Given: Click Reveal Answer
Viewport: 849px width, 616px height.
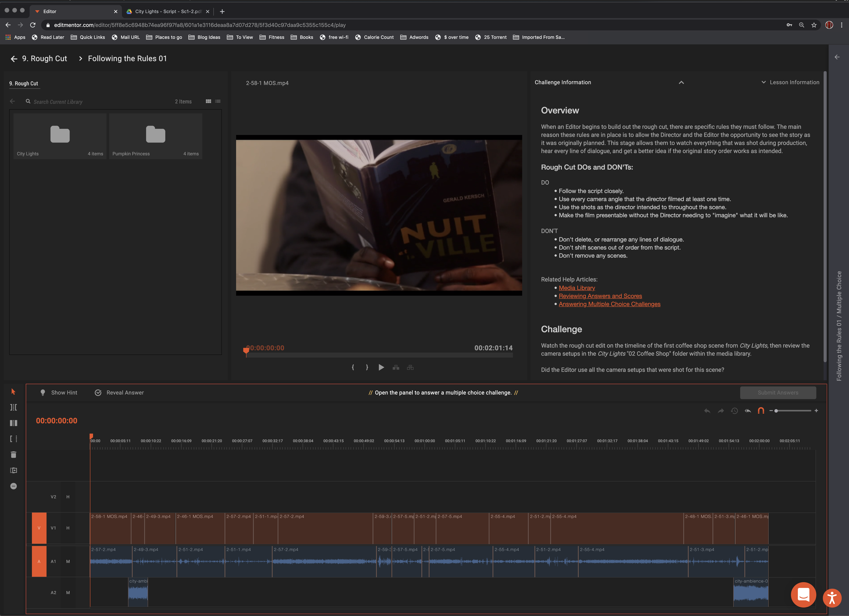Looking at the screenshot, I should click(119, 393).
